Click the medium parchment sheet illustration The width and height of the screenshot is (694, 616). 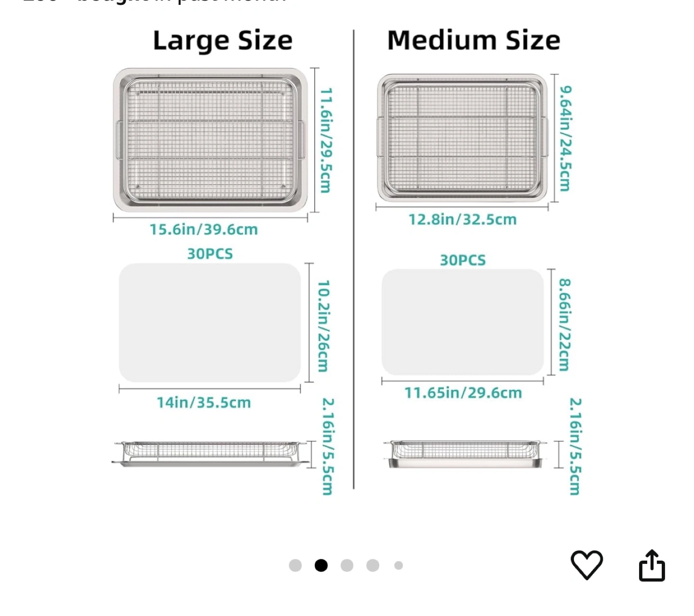[463, 322]
